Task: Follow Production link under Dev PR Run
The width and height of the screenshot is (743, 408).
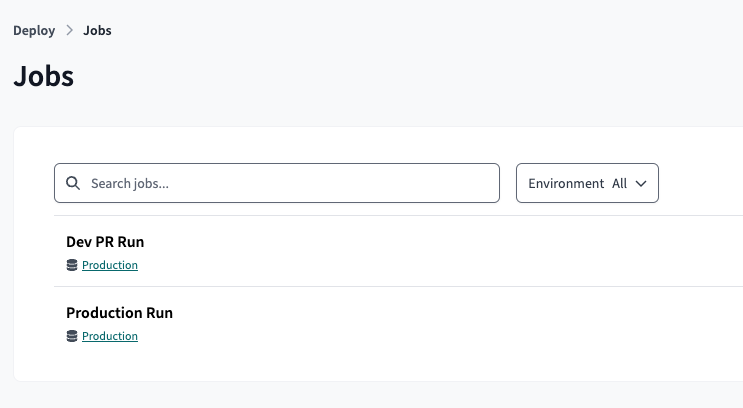Action: pos(110,265)
